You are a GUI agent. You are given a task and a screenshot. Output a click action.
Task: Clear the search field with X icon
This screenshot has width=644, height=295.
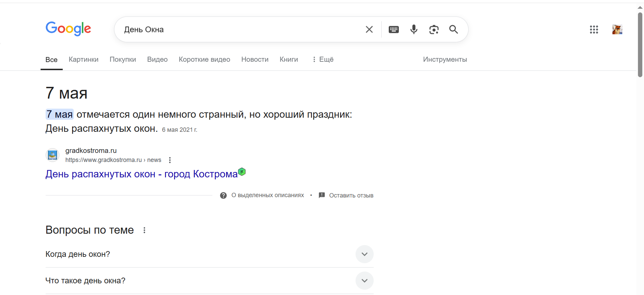369,29
